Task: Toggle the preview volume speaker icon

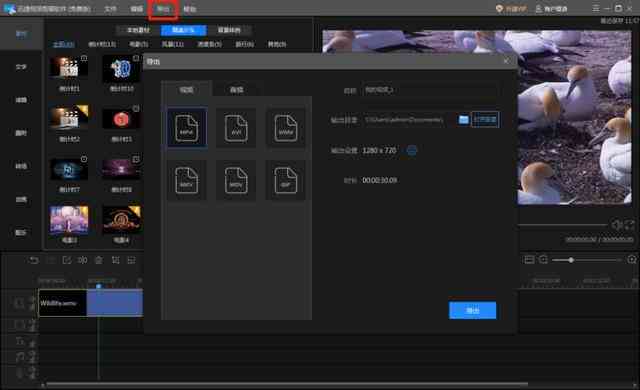Action: [x=616, y=225]
